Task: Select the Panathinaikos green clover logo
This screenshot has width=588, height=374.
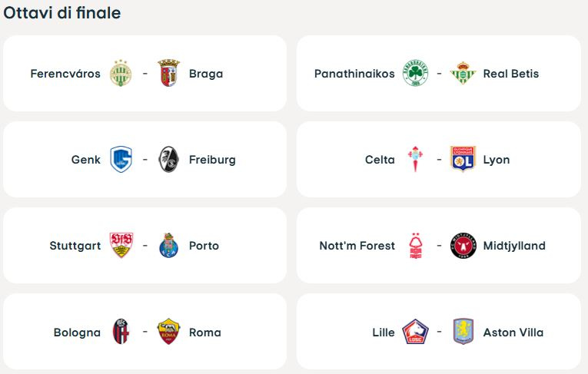Action: 415,74
